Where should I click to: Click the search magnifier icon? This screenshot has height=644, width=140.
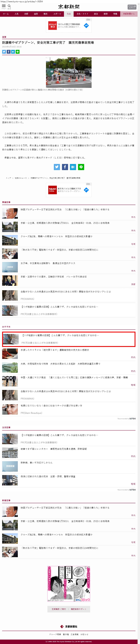(9, 6)
